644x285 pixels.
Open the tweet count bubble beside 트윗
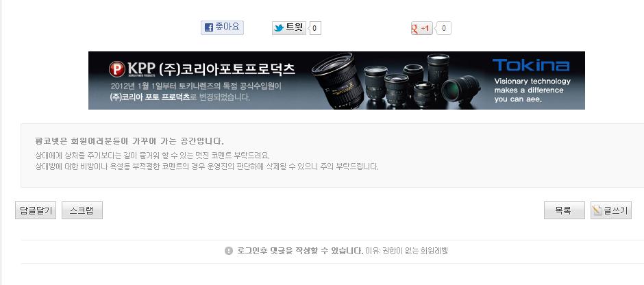(314, 28)
